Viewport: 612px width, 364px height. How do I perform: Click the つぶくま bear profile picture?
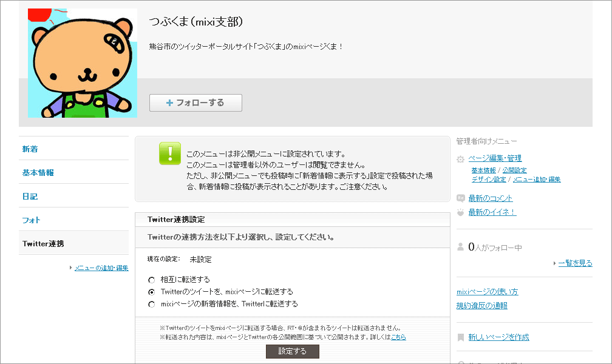pyautogui.click(x=83, y=63)
